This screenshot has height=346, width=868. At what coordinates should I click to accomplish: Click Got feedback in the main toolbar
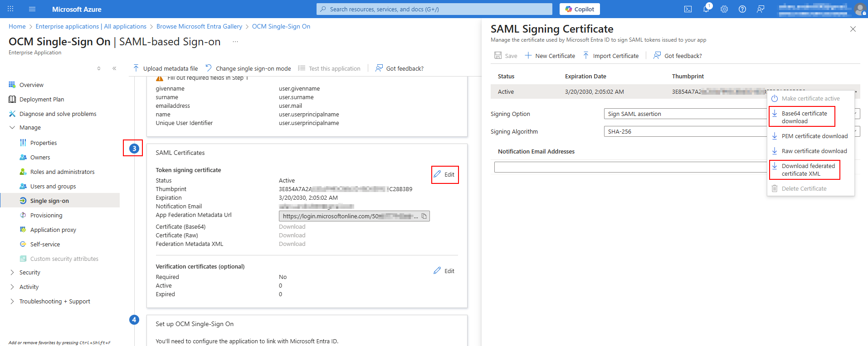(400, 68)
